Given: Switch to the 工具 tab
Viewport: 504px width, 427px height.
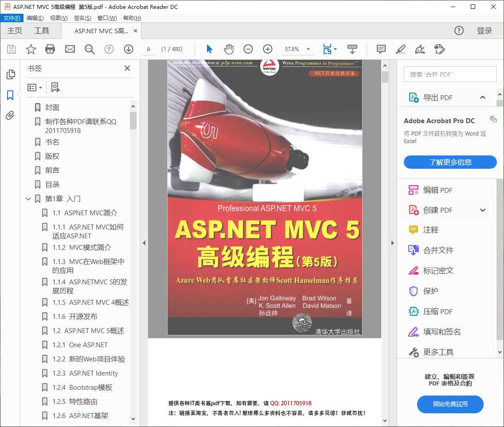Looking at the screenshot, I should pos(42,31).
